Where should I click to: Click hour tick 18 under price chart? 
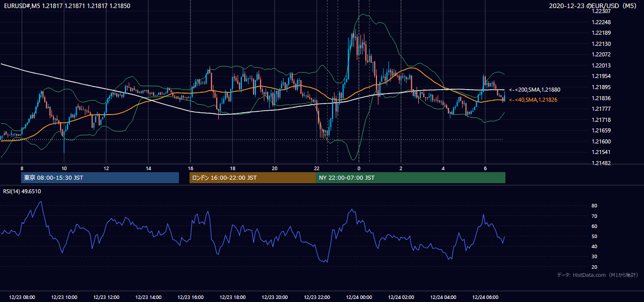(232, 168)
